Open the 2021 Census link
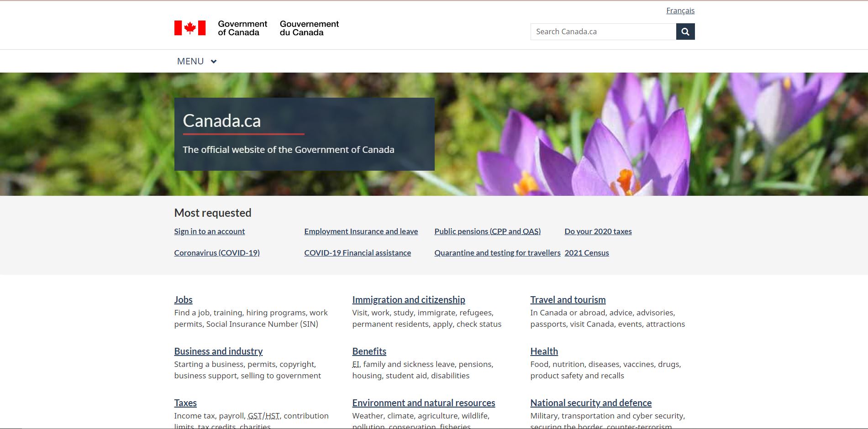 point(587,253)
